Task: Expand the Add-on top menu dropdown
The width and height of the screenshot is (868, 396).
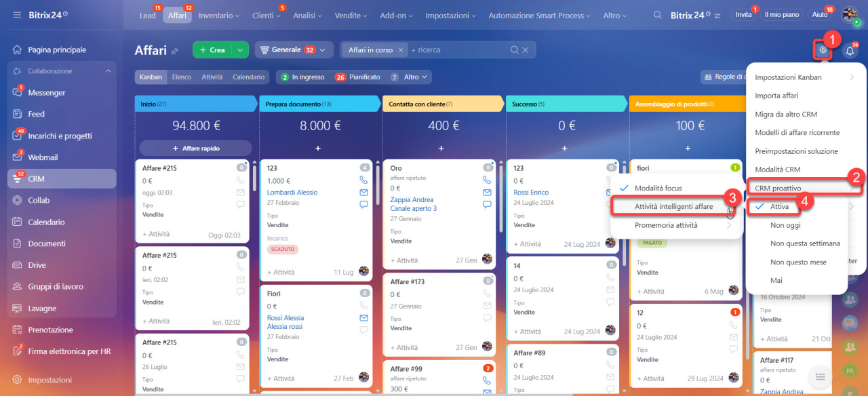Action: [397, 15]
